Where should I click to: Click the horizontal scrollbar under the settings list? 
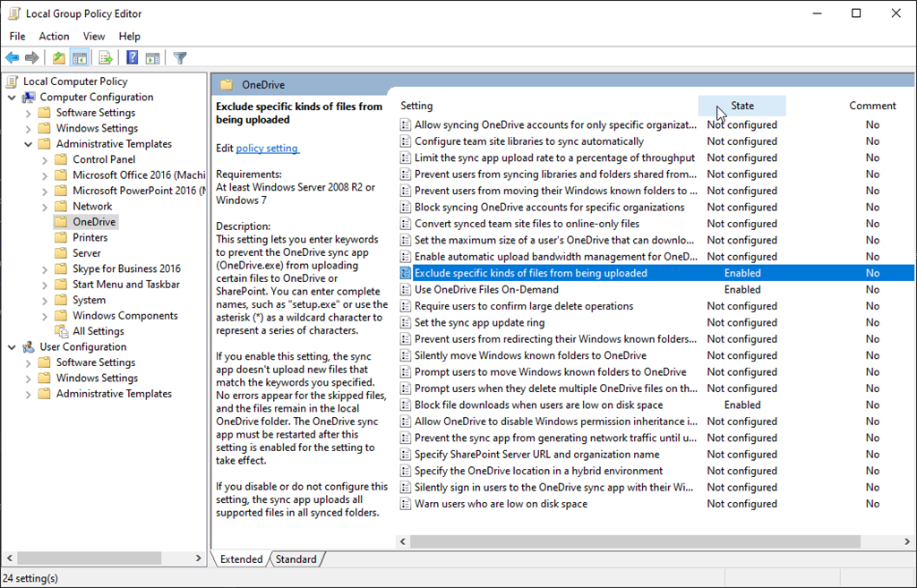[627, 541]
